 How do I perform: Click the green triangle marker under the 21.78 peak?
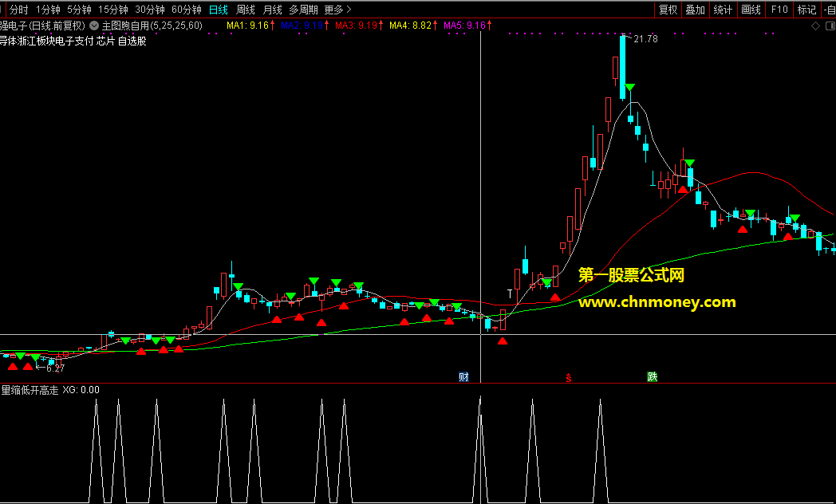click(629, 88)
